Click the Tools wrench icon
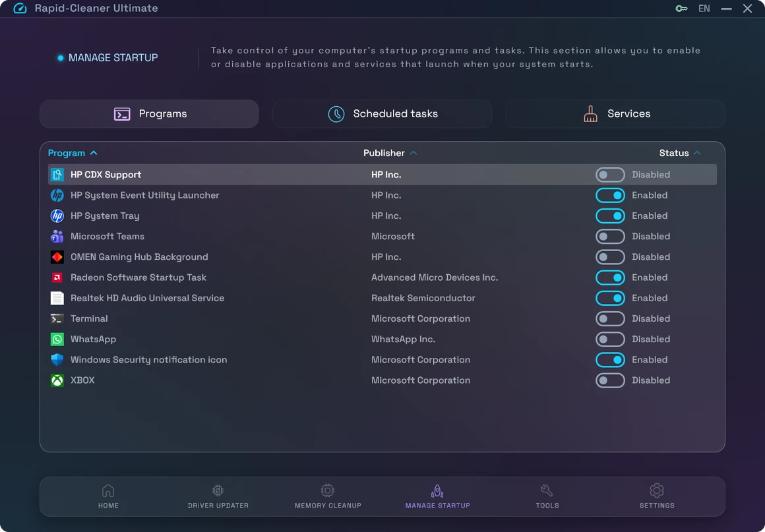 tap(547, 490)
